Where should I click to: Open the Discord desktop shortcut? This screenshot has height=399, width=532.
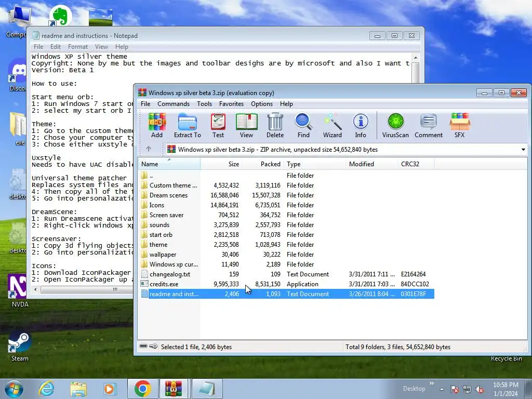tap(17, 75)
